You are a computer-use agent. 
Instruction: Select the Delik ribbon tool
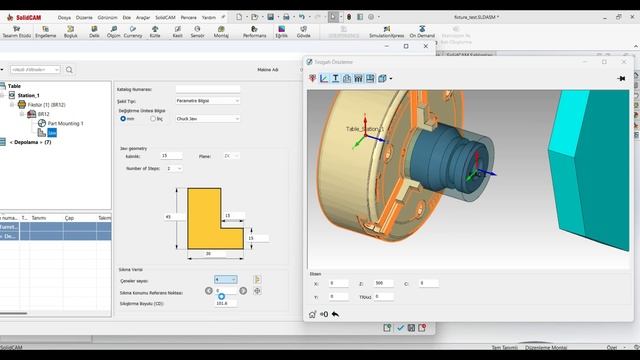[x=94, y=32]
